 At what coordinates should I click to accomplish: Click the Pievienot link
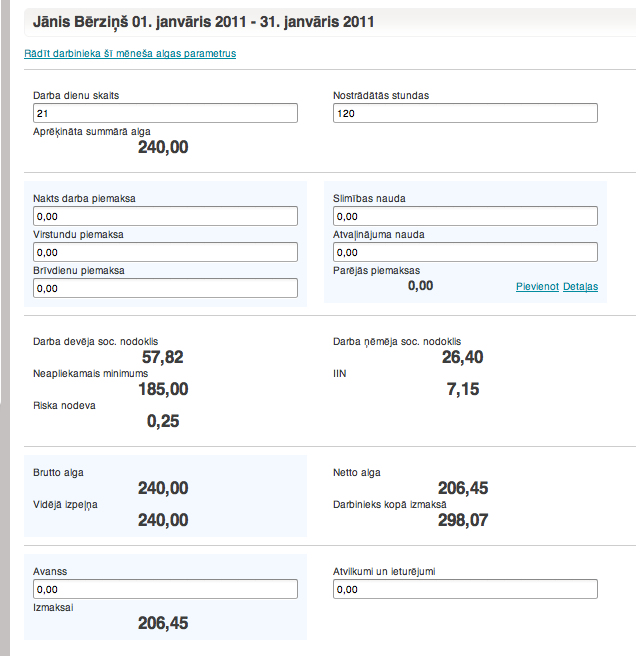pos(537,287)
